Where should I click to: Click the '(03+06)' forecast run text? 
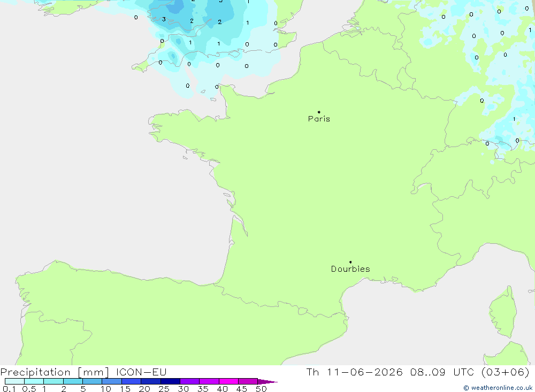506,372
